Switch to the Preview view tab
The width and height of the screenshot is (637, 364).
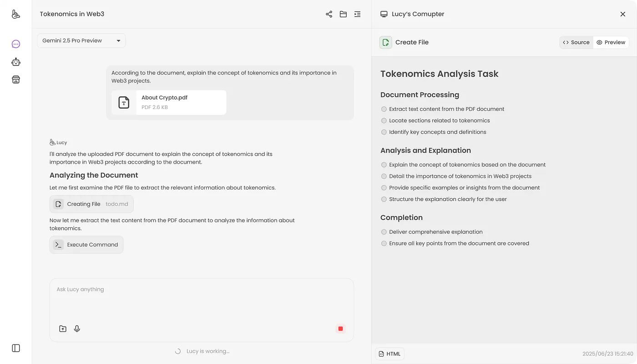(x=611, y=42)
